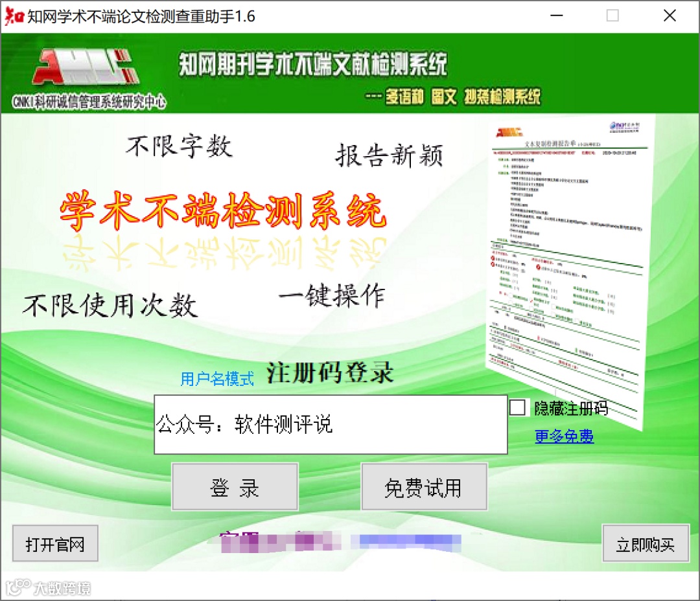This screenshot has width=700, height=601.
Task: Click the 注册码登录 heading text
Action: click(330, 373)
